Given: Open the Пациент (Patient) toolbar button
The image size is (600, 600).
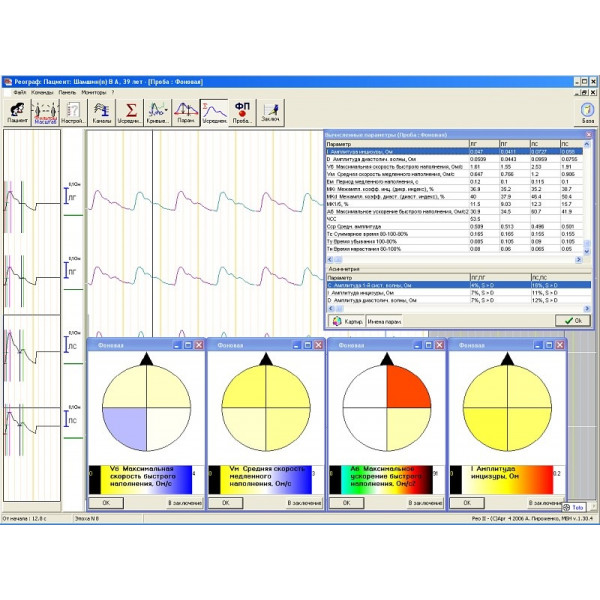Looking at the screenshot, I should click(18, 112).
